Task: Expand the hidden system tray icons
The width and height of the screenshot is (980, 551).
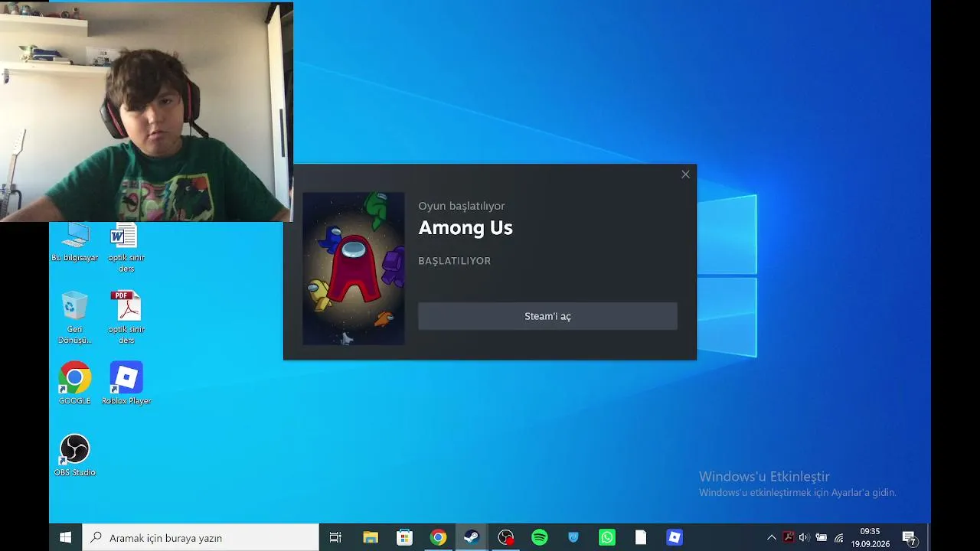Action: pyautogui.click(x=772, y=538)
